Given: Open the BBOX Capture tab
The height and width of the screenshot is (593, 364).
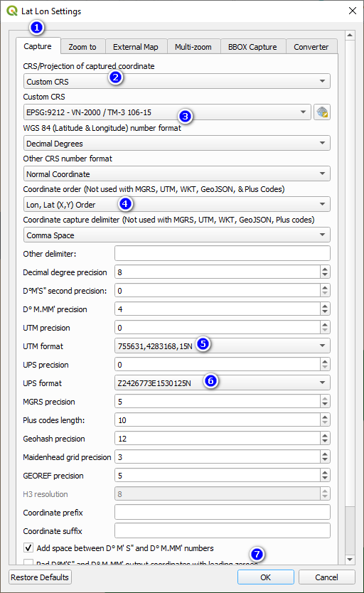Looking at the screenshot, I should [x=252, y=47].
